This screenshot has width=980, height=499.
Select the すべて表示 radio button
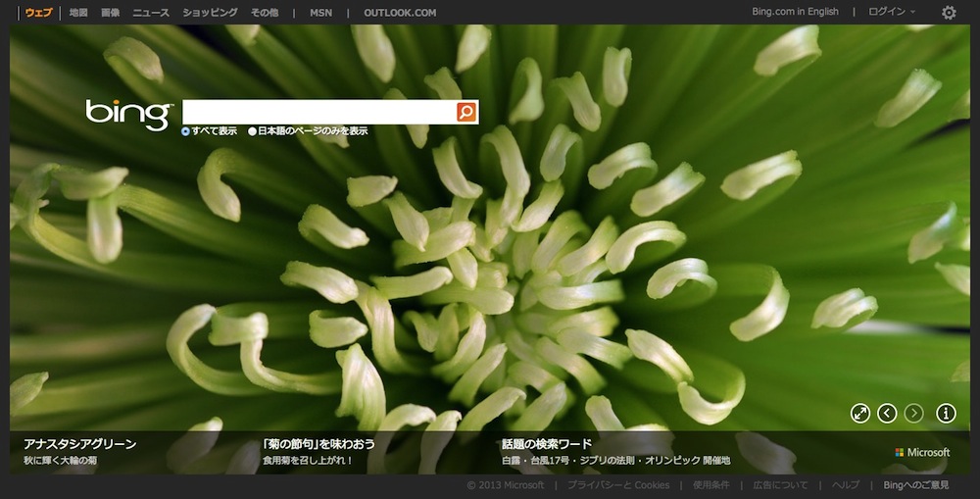tap(186, 130)
